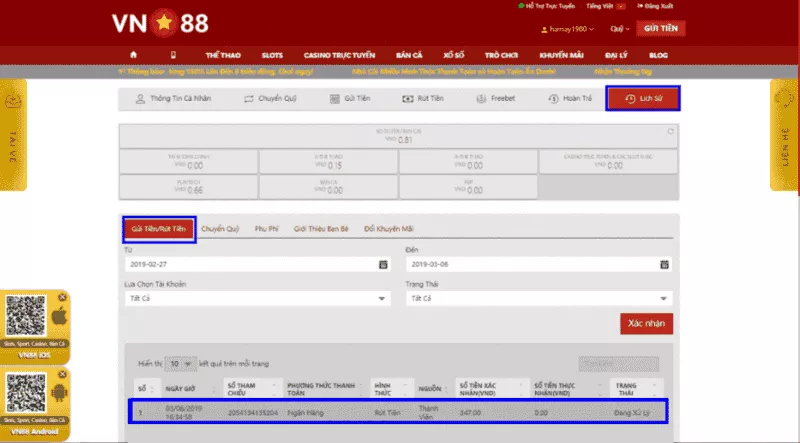Select the Đổi Khuyến Mãi sub-tab

[389, 229]
